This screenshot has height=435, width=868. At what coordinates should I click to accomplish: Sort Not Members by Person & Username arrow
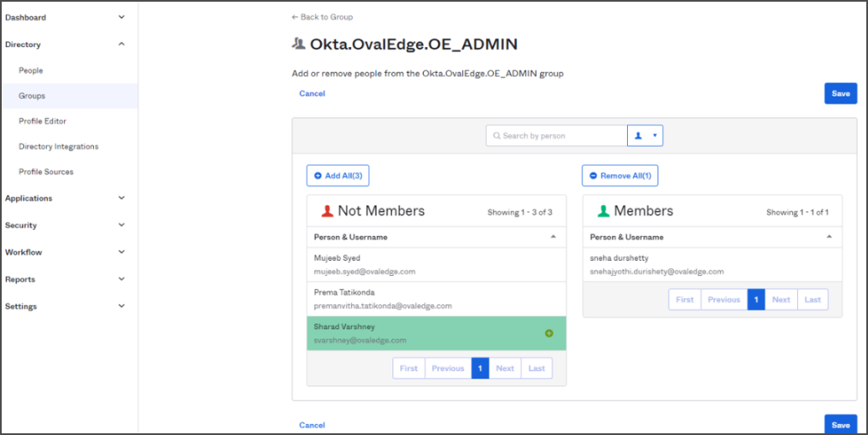point(553,237)
